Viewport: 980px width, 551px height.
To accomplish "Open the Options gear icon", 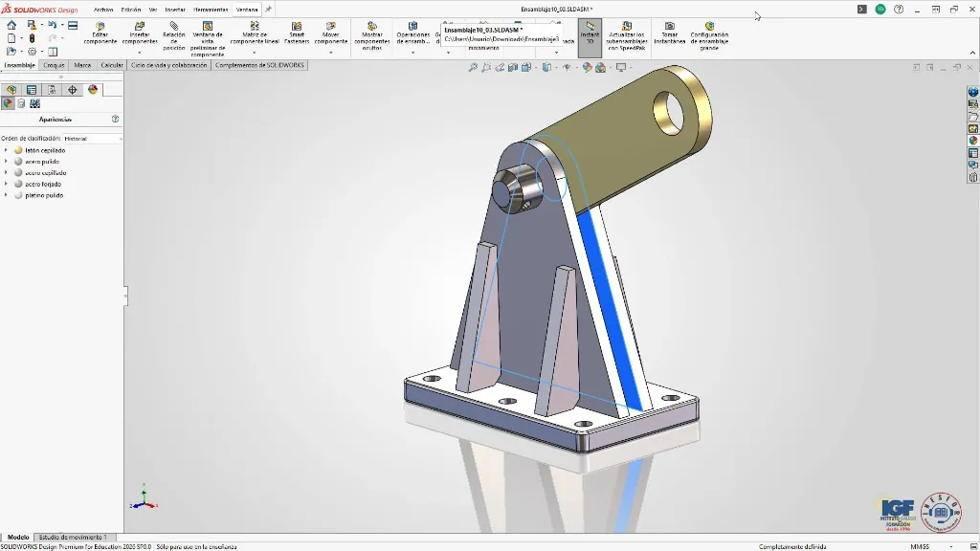I will [x=32, y=52].
